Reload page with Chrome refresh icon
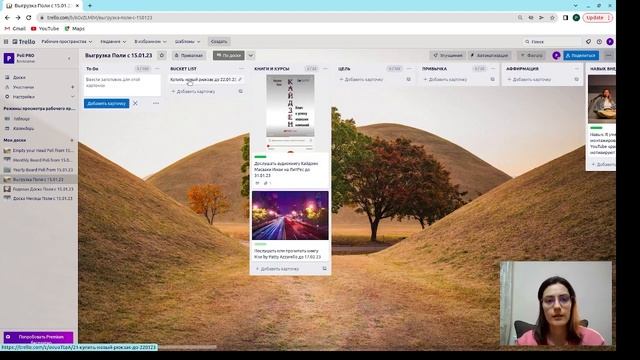 tap(29, 18)
